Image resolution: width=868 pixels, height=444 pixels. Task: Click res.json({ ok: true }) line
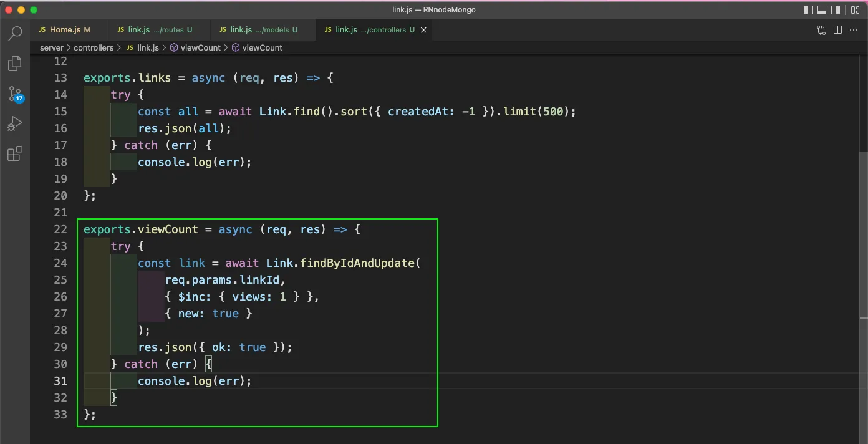point(215,347)
